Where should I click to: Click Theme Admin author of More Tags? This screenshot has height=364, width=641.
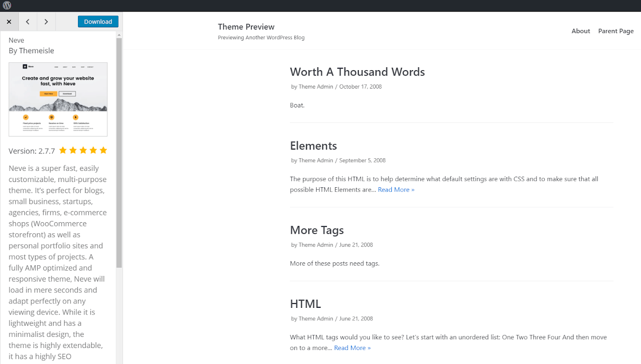pos(316,245)
